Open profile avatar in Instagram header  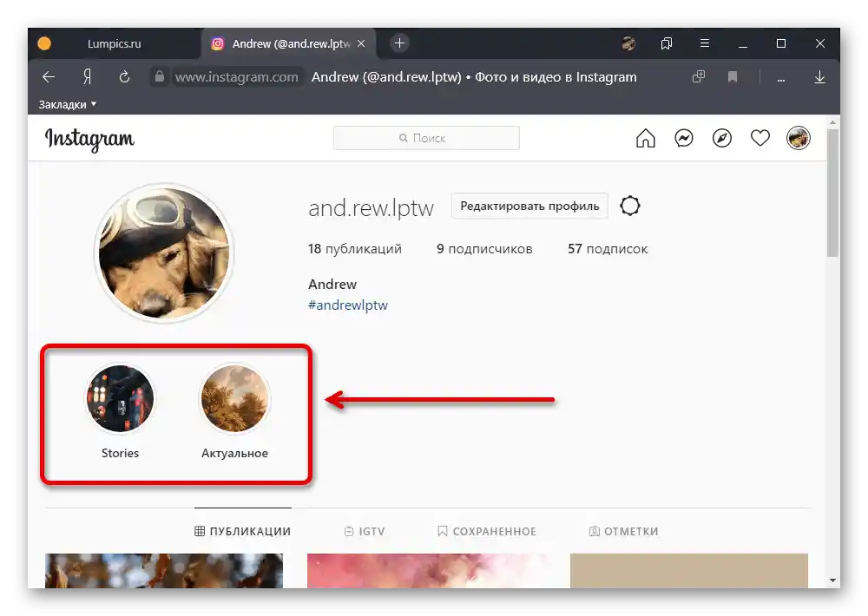tap(799, 138)
